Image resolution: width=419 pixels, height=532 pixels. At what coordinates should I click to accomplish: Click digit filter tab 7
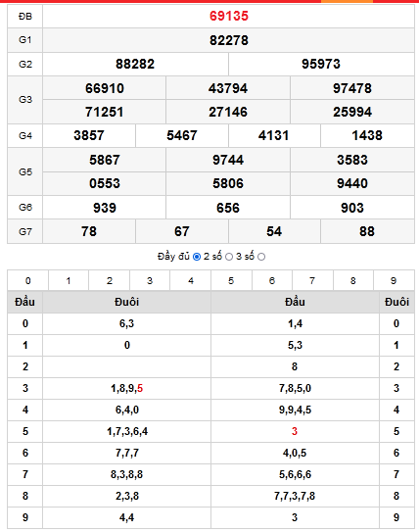pos(312,280)
